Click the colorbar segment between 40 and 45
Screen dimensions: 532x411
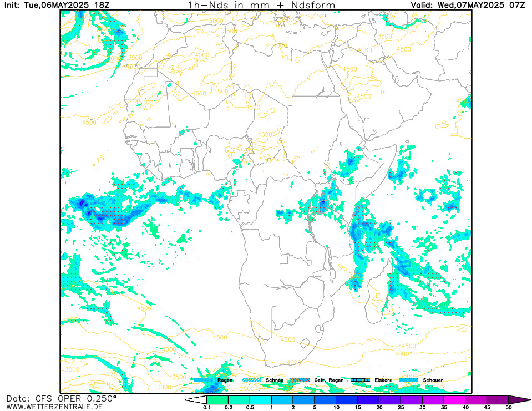476,400
